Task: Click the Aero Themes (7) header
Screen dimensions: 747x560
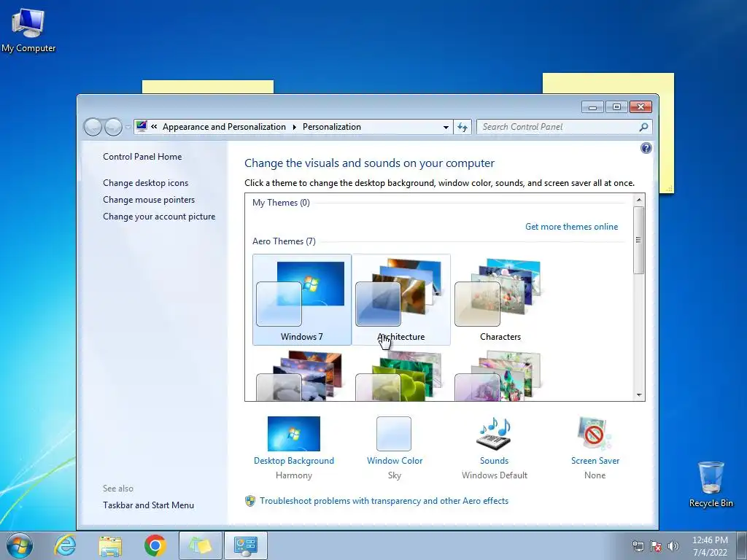Action: coord(284,241)
